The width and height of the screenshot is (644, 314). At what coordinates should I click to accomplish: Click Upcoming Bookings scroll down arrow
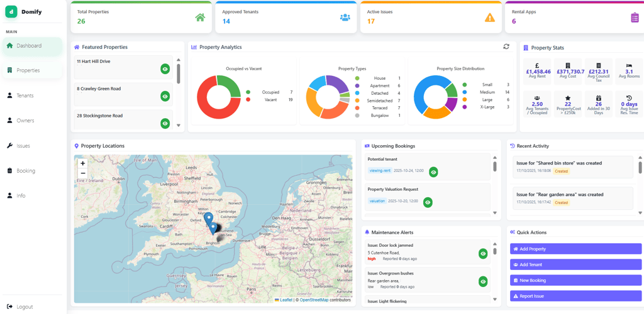495,213
